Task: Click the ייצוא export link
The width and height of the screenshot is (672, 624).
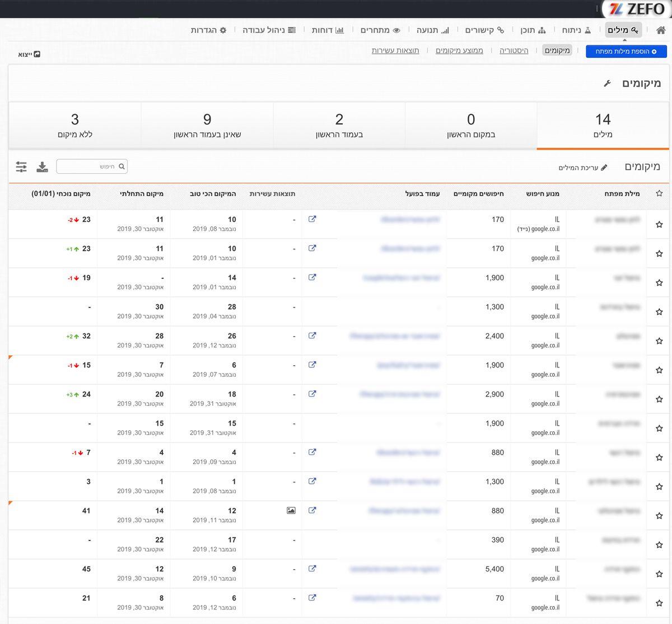Action: pyautogui.click(x=29, y=54)
